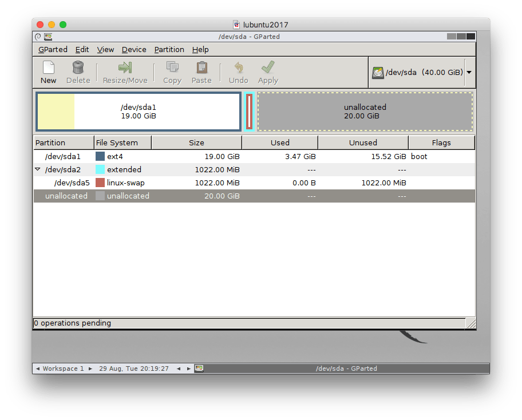The image size is (522, 420).
Task: Click the lightest gray titlebar button
Action: (452, 36)
